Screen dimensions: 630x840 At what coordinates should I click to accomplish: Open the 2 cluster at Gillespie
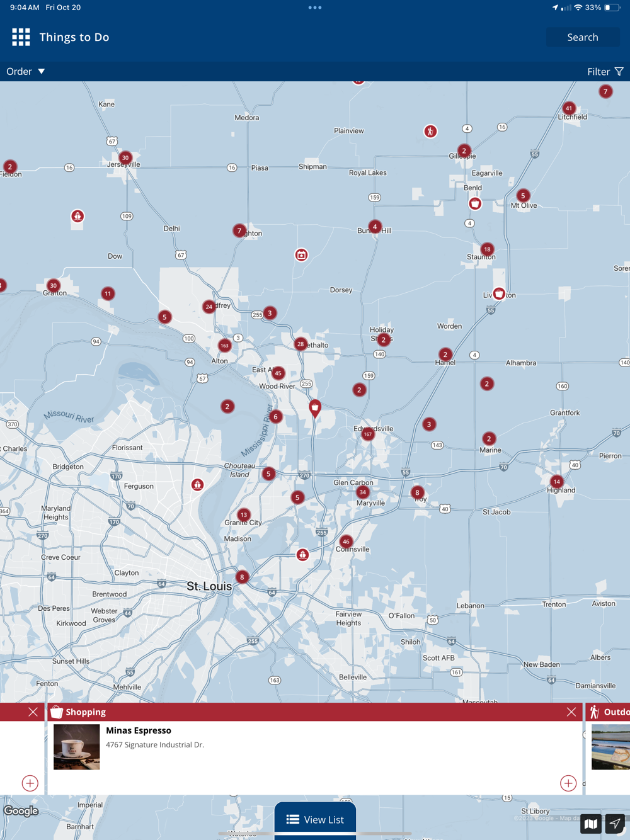click(x=464, y=150)
